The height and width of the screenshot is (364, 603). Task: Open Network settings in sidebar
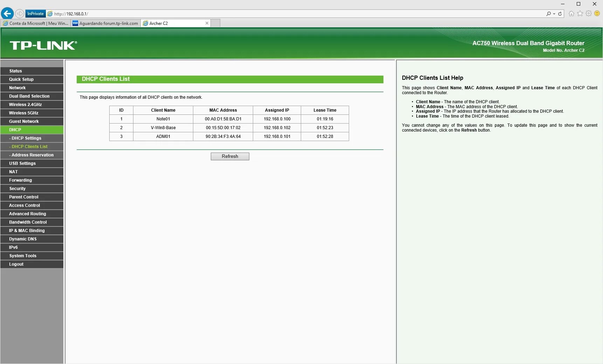[x=32, y=88]
